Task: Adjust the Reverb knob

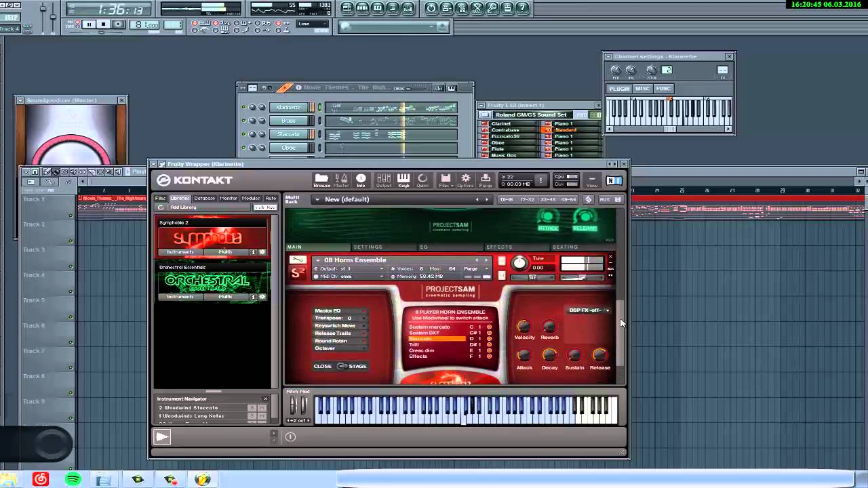Action: (x=549, y=327)
